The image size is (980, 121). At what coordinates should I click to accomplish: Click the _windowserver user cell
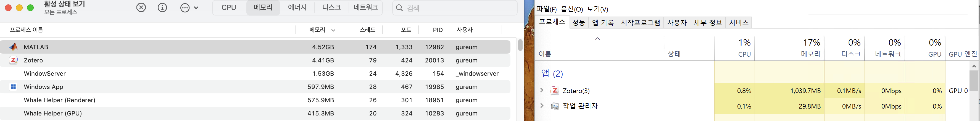tap(477, 74)
